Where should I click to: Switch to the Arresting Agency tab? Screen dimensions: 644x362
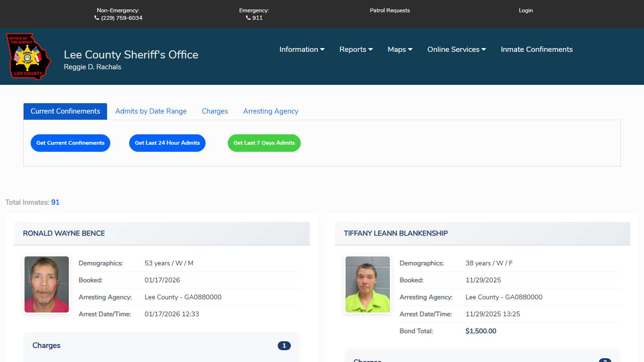coord(271,111)
